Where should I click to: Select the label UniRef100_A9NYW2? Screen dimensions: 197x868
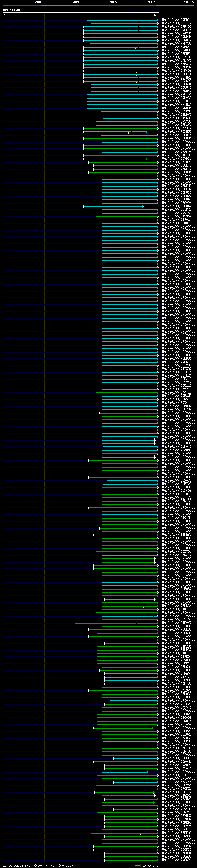point(177,43)
